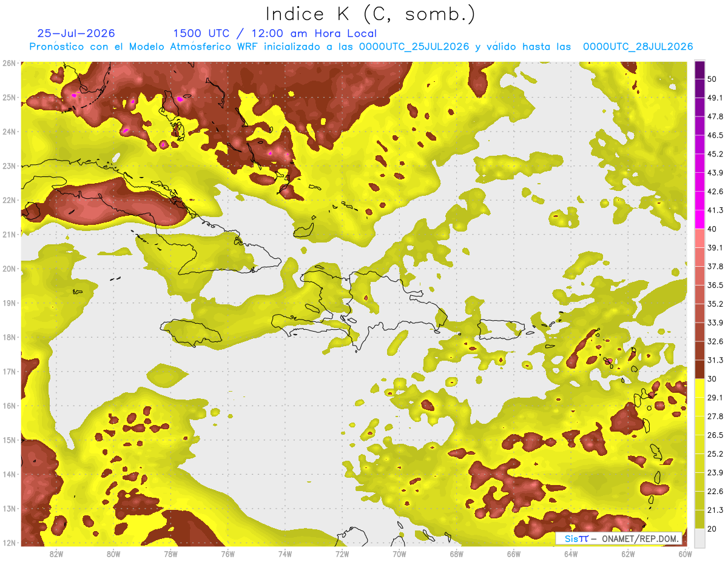The image size is (728, 562).
Task: Click the colorbar value 43.9
Action: coord(715,173)
